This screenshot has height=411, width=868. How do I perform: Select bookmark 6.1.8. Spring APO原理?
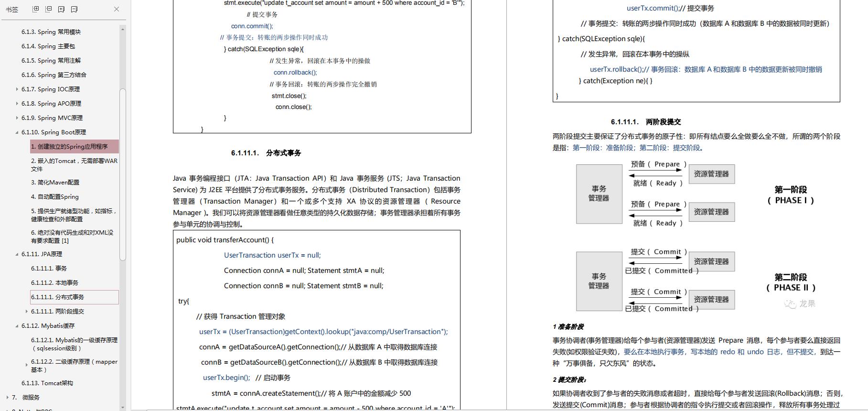tap(51, 103)
